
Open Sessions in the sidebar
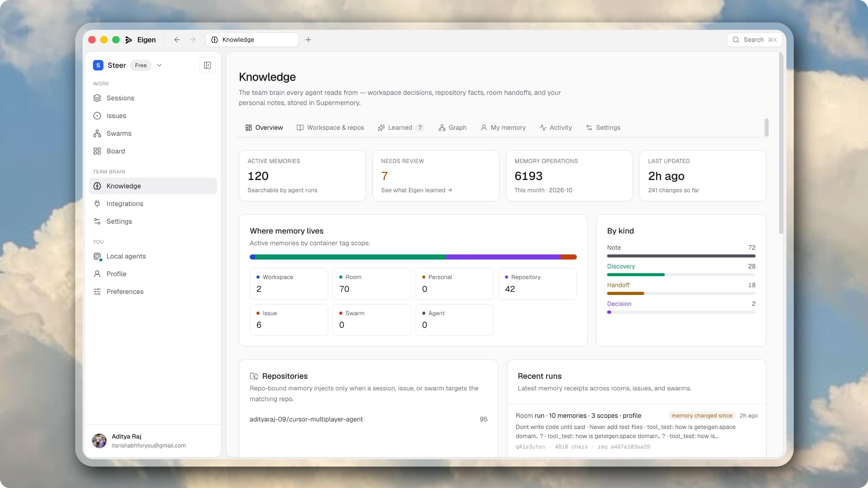(x=153, y=98)
